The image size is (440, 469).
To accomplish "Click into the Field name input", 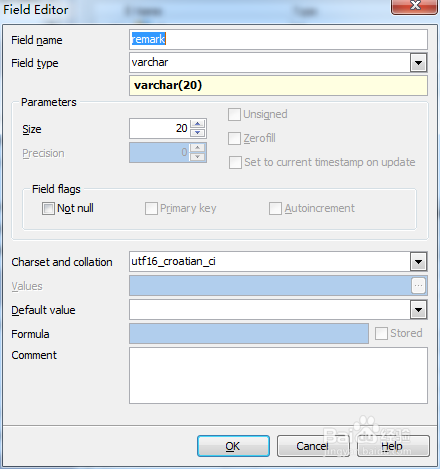I will [278, 39].
